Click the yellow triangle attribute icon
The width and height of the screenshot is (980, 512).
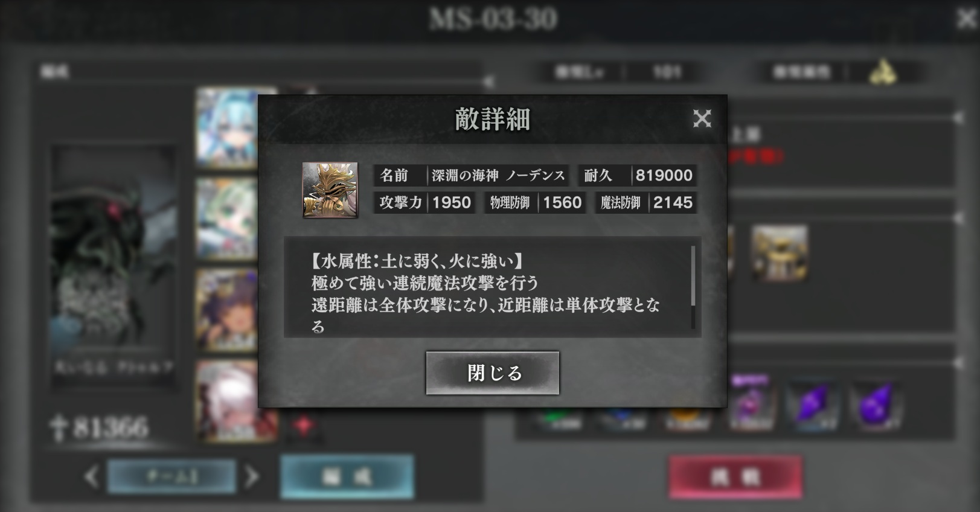(x=883, y=72)
